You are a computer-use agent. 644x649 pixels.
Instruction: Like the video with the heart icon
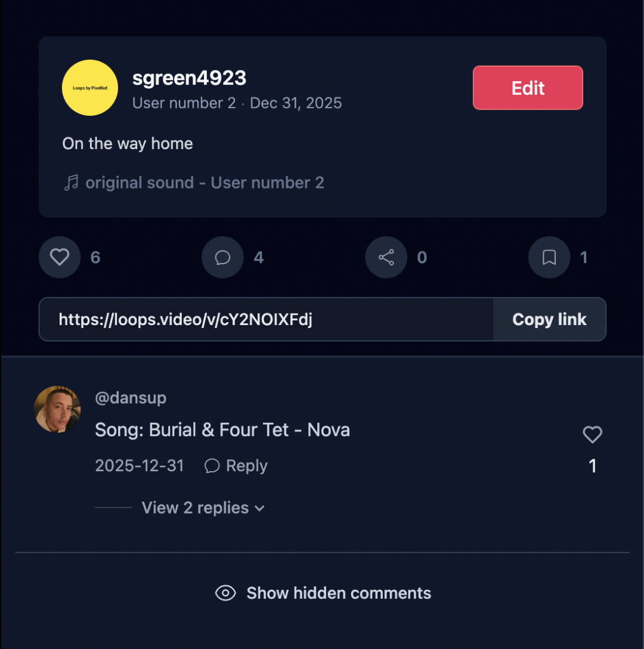click(x=60, y=257)
